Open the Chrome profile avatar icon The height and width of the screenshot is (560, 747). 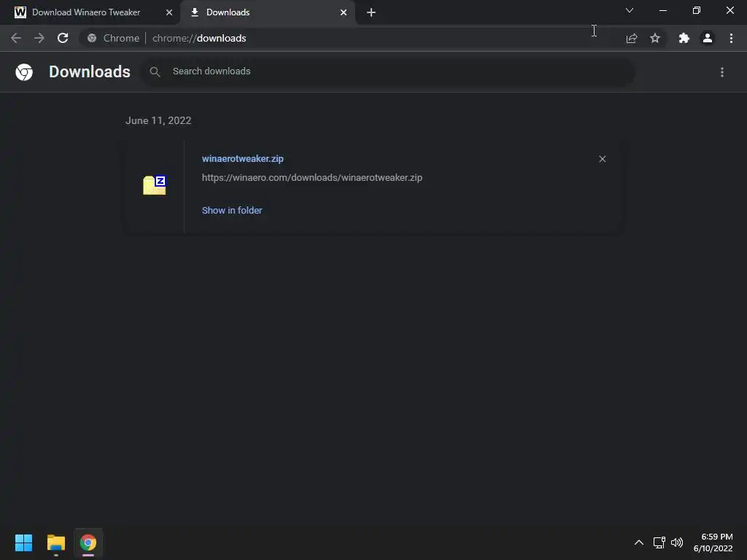coord(708,38)
